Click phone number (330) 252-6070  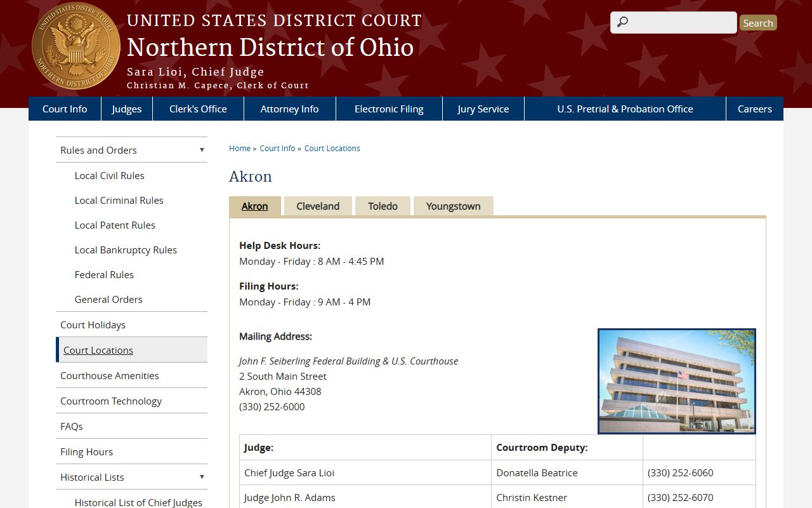pyautogui.click(x=680, y=497)
